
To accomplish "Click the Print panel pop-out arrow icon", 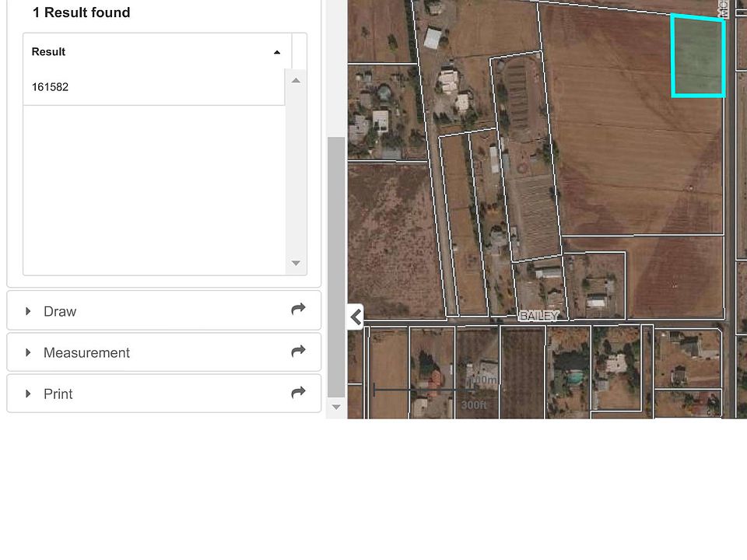I will [298, 393].
